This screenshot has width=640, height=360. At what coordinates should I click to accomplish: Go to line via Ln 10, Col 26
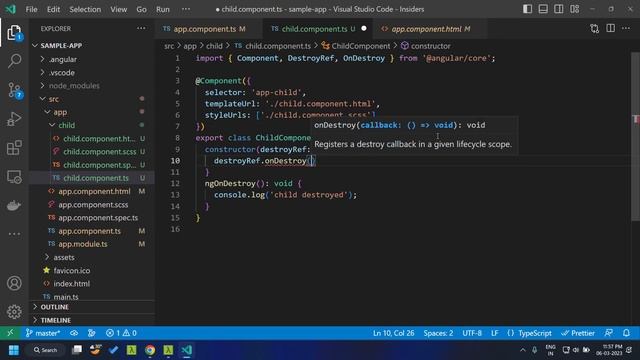pyautogui.click(x=393, y=333)
